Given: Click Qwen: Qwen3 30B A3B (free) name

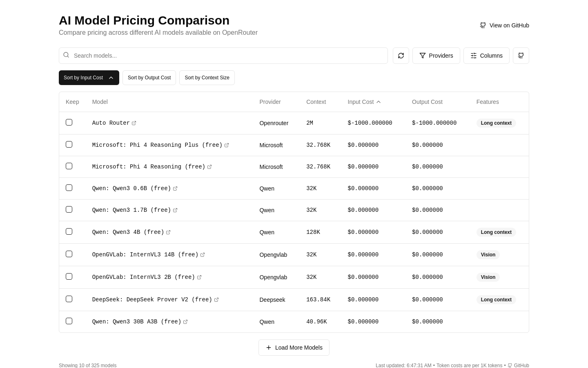Looking at the screenshot, I should click(x=137, y=322).
